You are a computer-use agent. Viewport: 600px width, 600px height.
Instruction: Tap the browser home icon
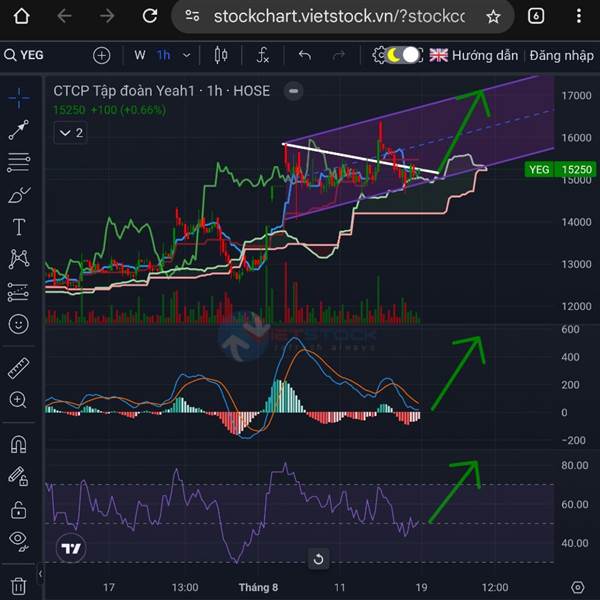[21, 16]
